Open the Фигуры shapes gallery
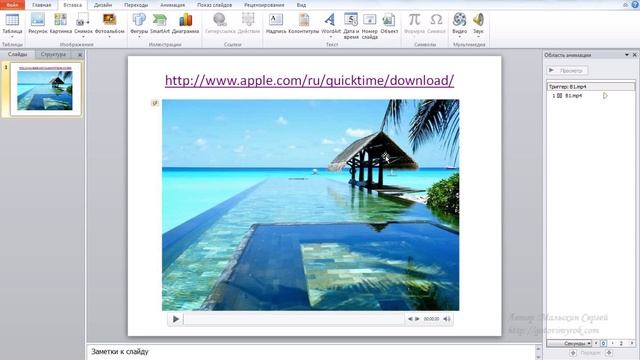This screenshot has width=640, height=360. (x=139, y=20)
